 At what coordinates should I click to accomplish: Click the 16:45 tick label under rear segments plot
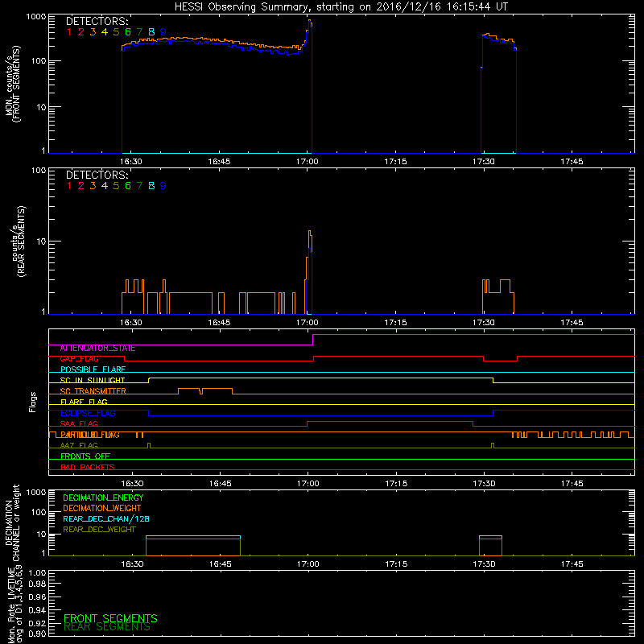click(x=219, y=323)
